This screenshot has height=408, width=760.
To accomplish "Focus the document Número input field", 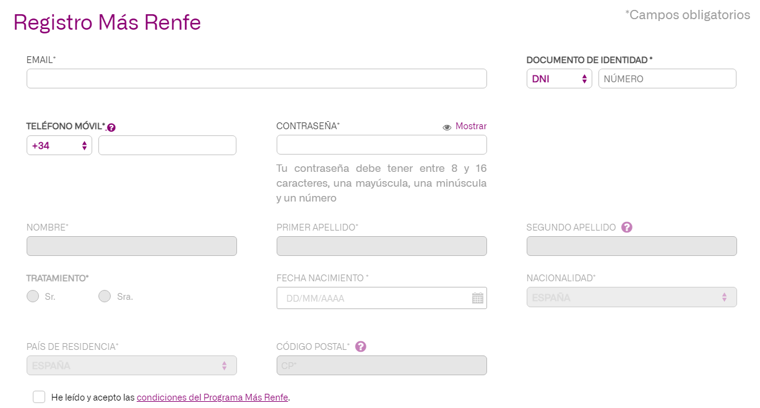I will tap(666, 79).
